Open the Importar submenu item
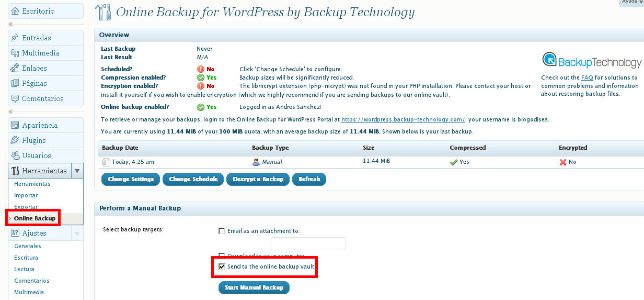Screen dimensions: 644x300 [26, 195]
